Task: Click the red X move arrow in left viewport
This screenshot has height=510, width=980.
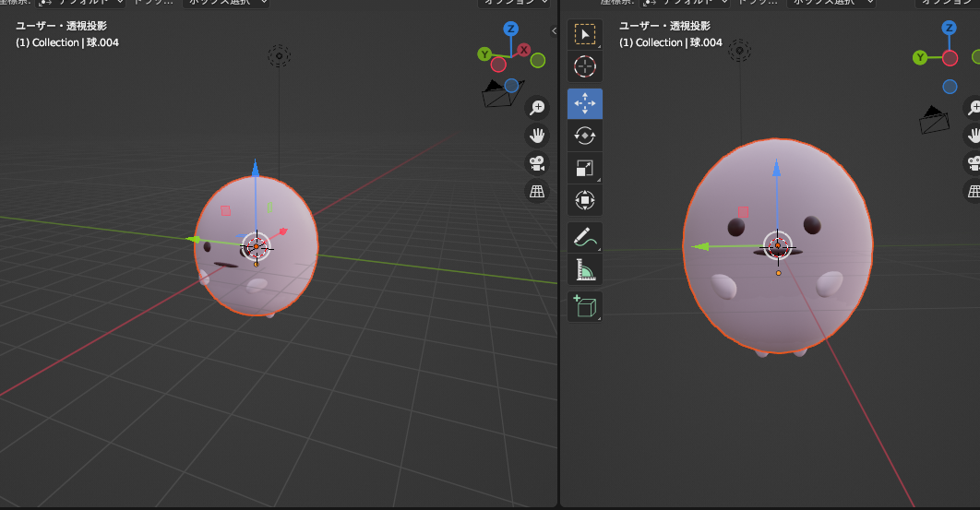Action: coord(283,231)
